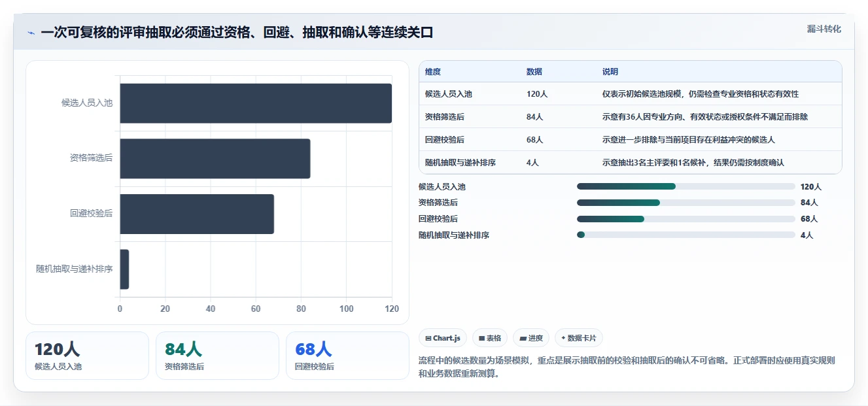Screen dimensions: 868x406
Task: Click the 回避校验后 progress bar
Action: 686,219
